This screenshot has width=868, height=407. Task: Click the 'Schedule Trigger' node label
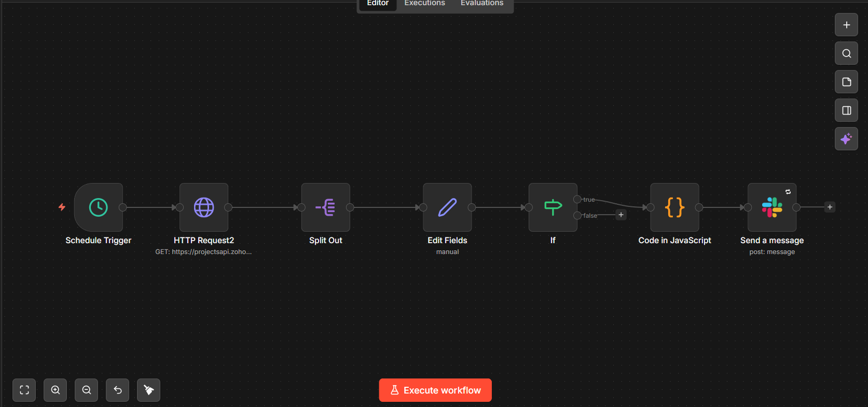tap(99, 241)
